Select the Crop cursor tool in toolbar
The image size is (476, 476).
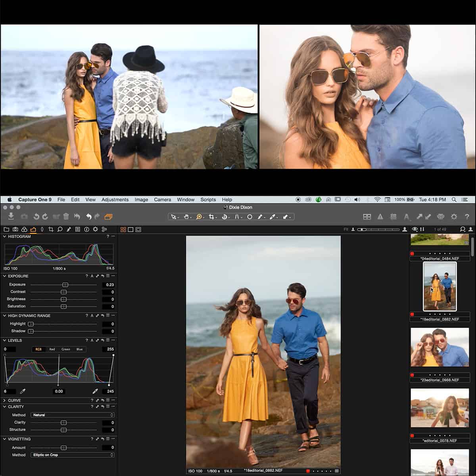point(211,217)
